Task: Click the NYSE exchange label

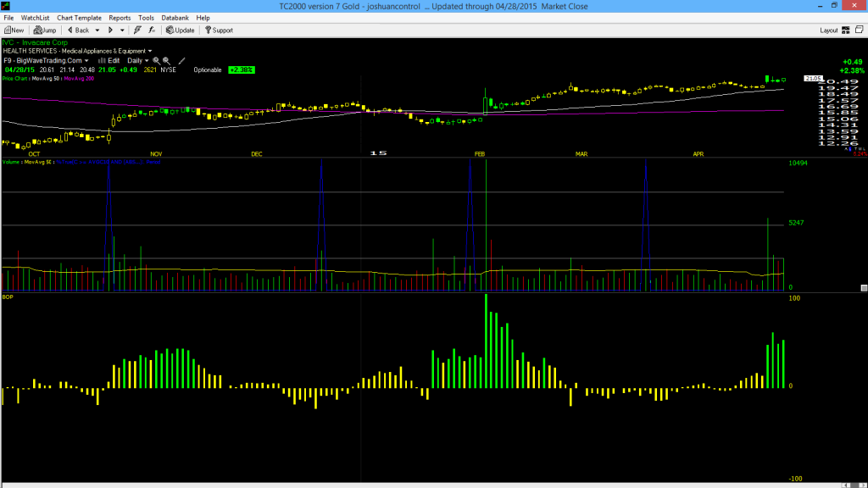Action: pyautogui.click(x=169, y=69)
